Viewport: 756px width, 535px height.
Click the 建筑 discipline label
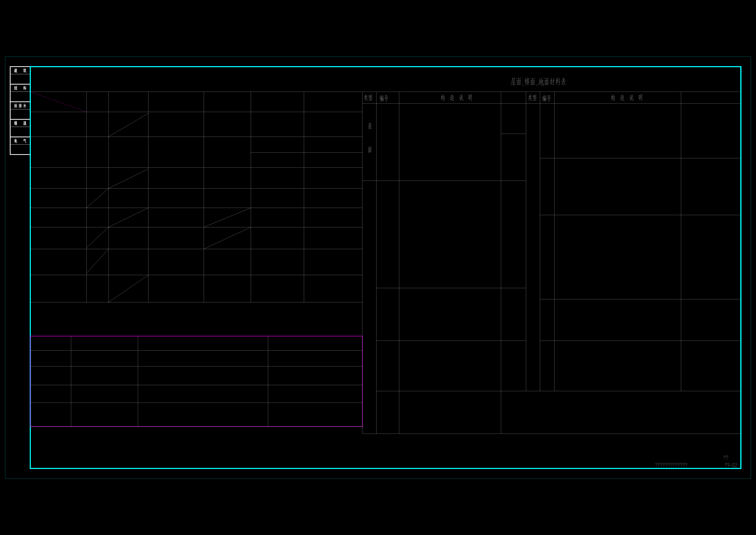click(x=20, y=71)
